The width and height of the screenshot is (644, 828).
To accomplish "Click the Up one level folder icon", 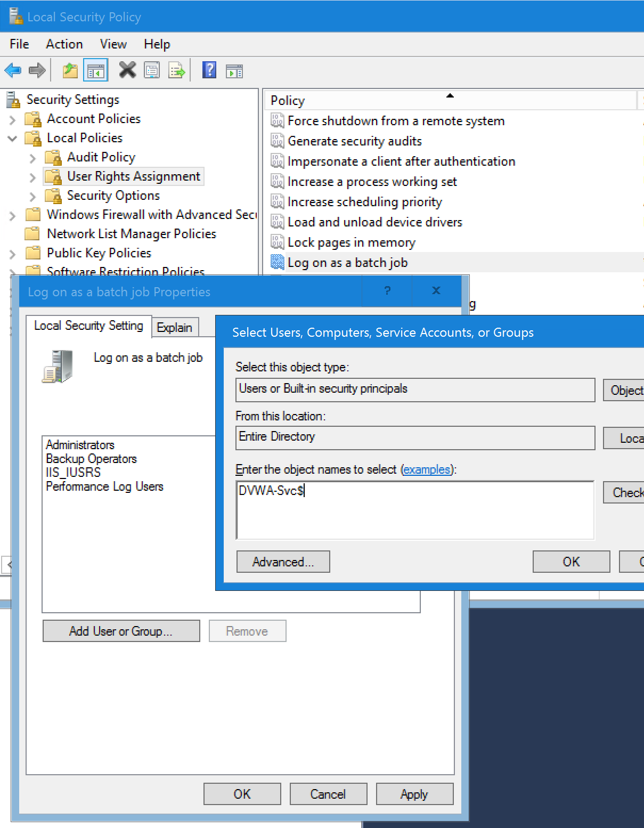I will pos(70,70).
